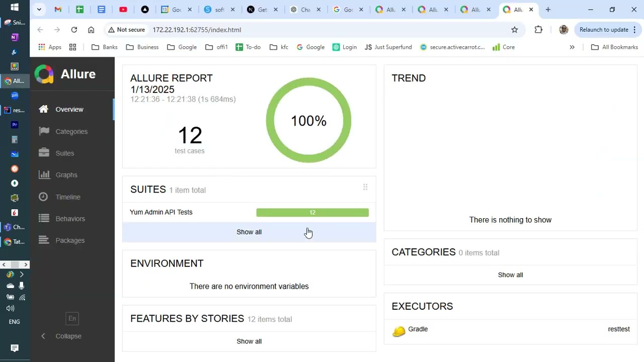Viewport: 644px width, 362px height.
Task: Collapse the Allure sidebar
Action: (61, 336)
